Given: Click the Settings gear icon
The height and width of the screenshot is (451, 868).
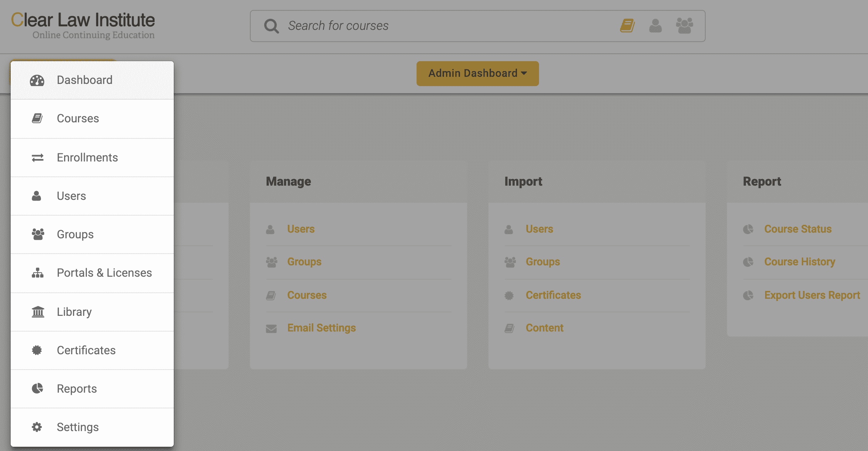Looking at the screenshot, I should coord(37,427).
